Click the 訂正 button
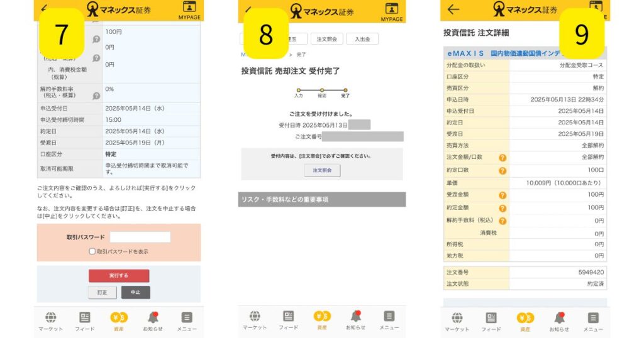 (103, 293)
